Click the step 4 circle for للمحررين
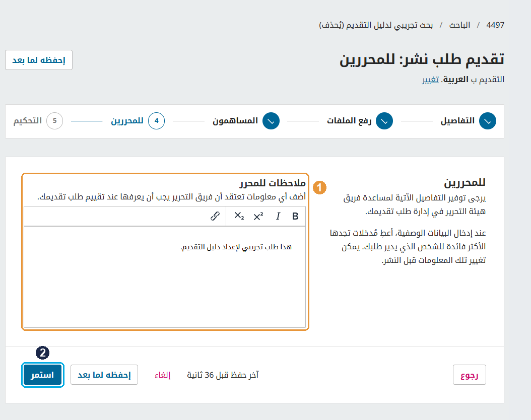 157,121
